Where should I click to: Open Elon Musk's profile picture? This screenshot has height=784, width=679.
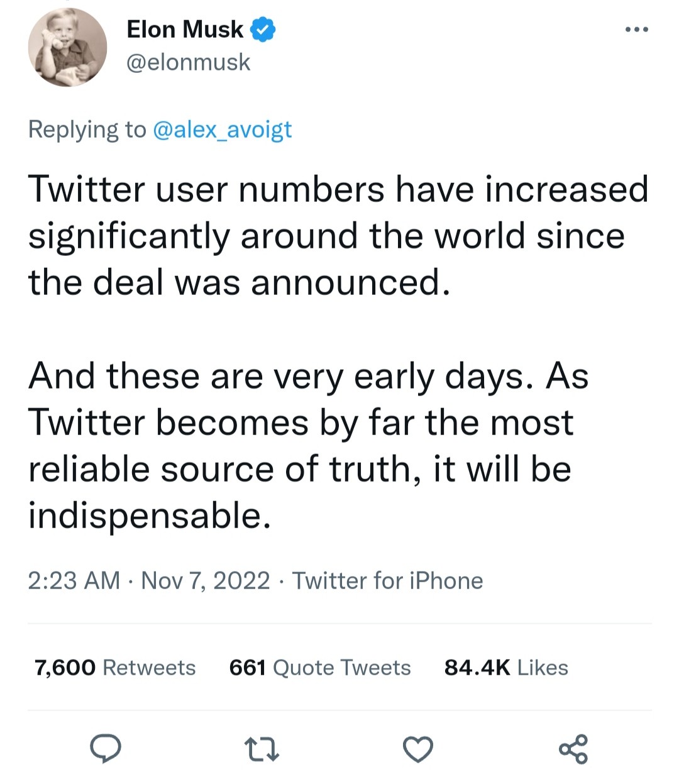pyautogui.click(x=67, y=47)
